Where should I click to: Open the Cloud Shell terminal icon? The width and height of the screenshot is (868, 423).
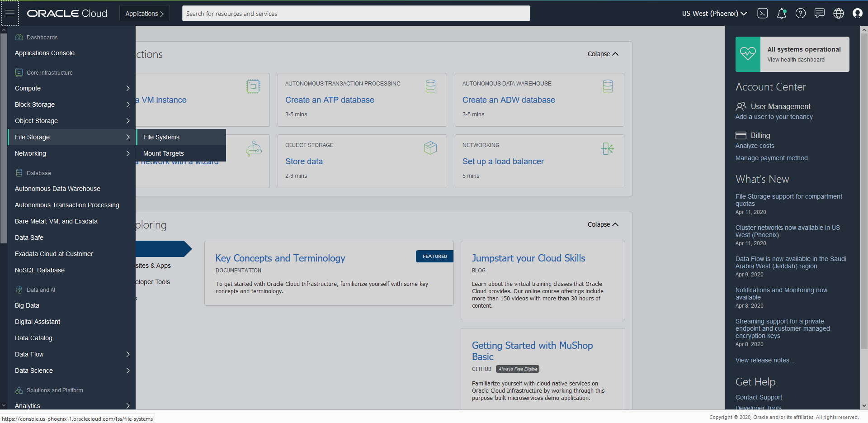pyautogui.click(x=763, y=13)
